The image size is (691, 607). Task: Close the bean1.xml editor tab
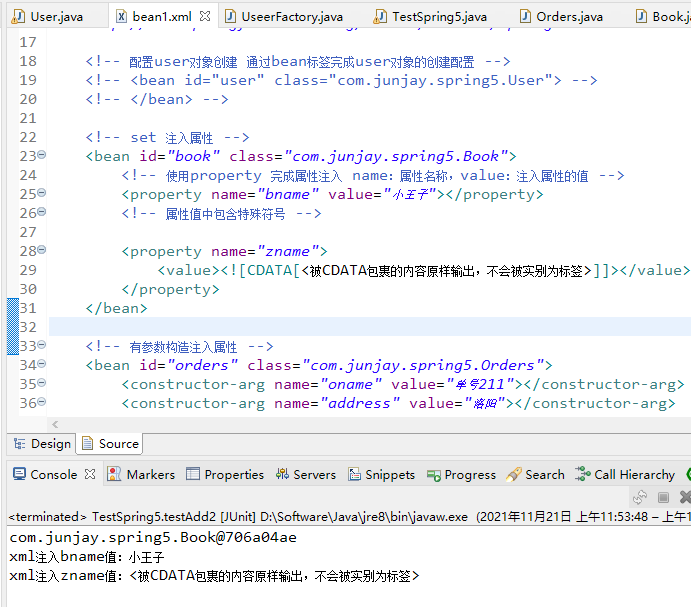205,16
